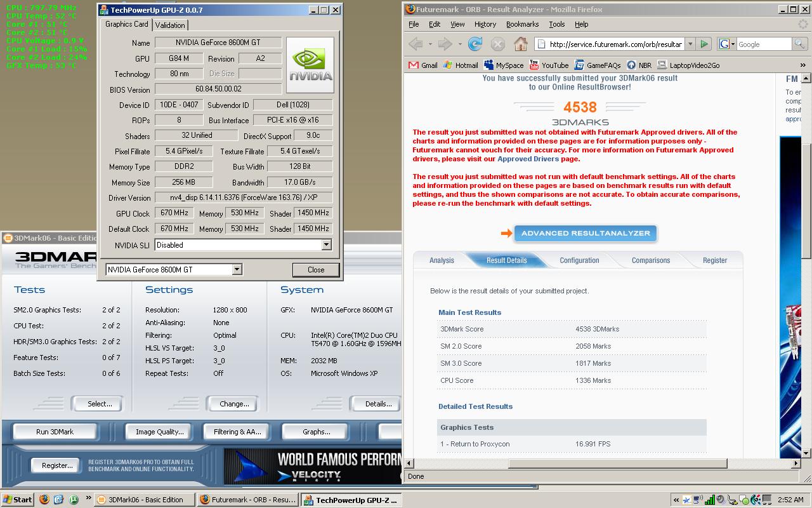The height and width of the screenshot is (508, 812).
Task: Click the Advanced ResultAnalyzer button
Action: pos(586,233)
